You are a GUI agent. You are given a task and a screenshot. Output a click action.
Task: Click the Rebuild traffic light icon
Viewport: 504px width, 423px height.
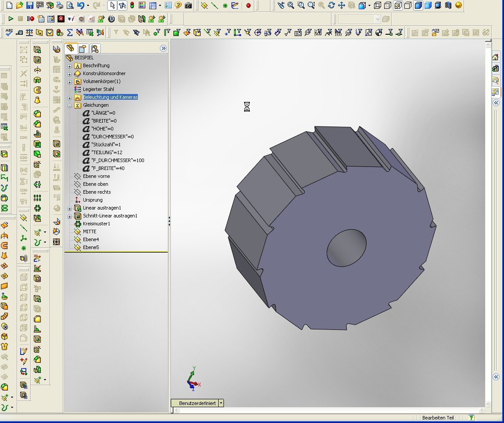(x=132, y=6)
